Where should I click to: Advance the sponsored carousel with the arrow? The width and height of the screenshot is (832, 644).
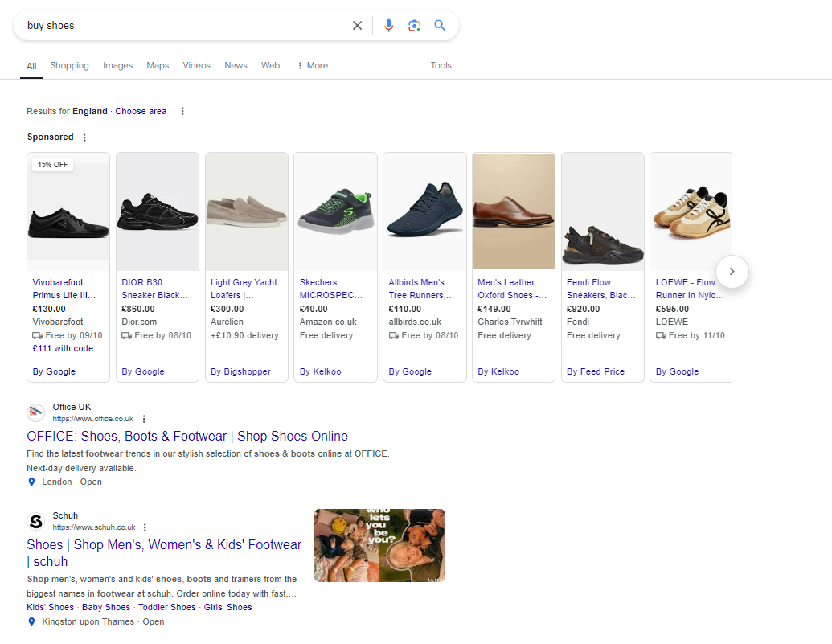(x=732, y=271)
